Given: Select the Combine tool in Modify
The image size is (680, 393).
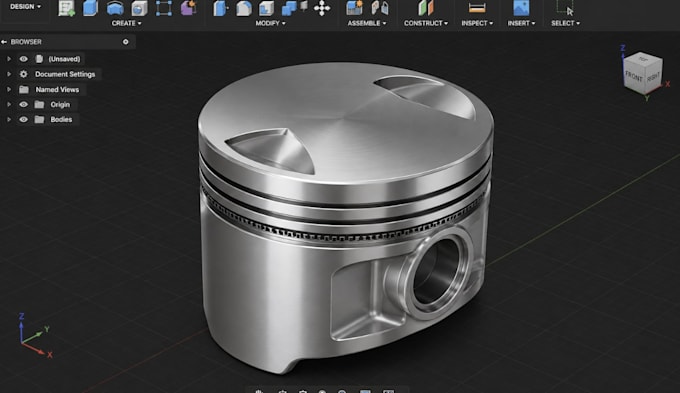Looking at the screenshot, I should tap(289, 8).
